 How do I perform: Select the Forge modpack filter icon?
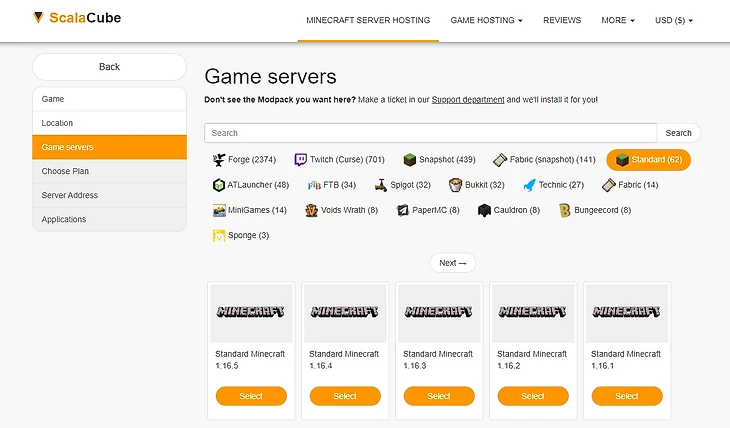tap(219, 160)
